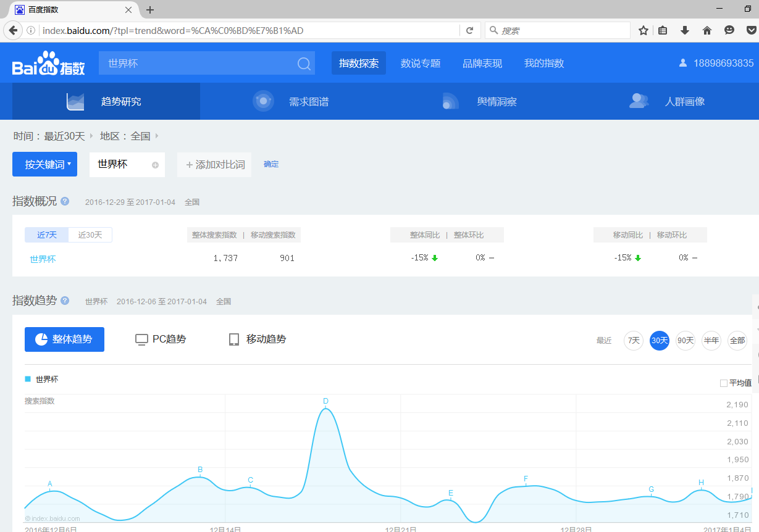Click the smiley face toolbar icon

pyautogui.click(x=729, y=30)
